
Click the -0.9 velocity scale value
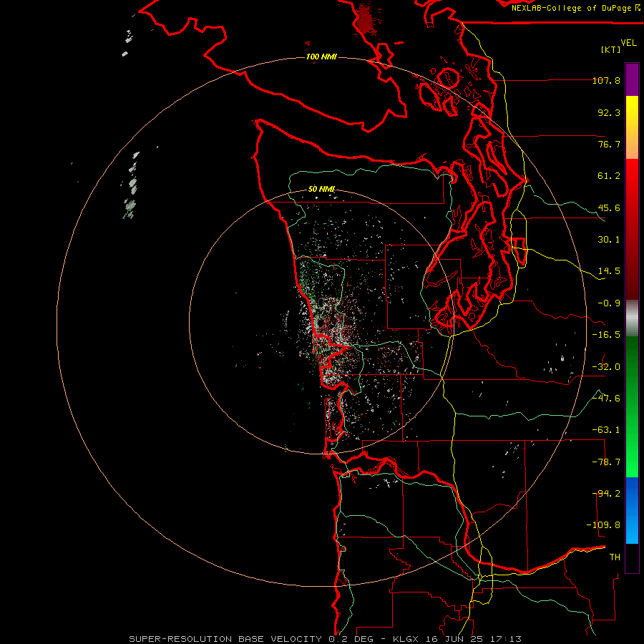[x=609, y=303]
